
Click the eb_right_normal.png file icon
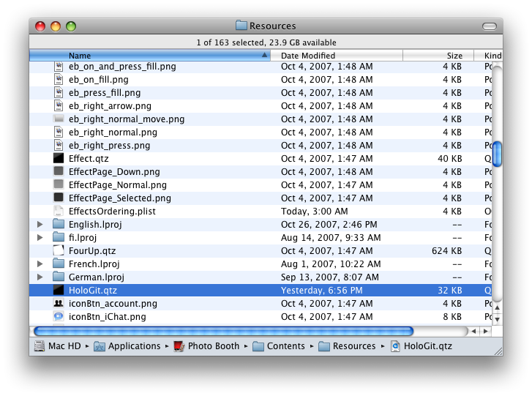click(x=59, y=132)
